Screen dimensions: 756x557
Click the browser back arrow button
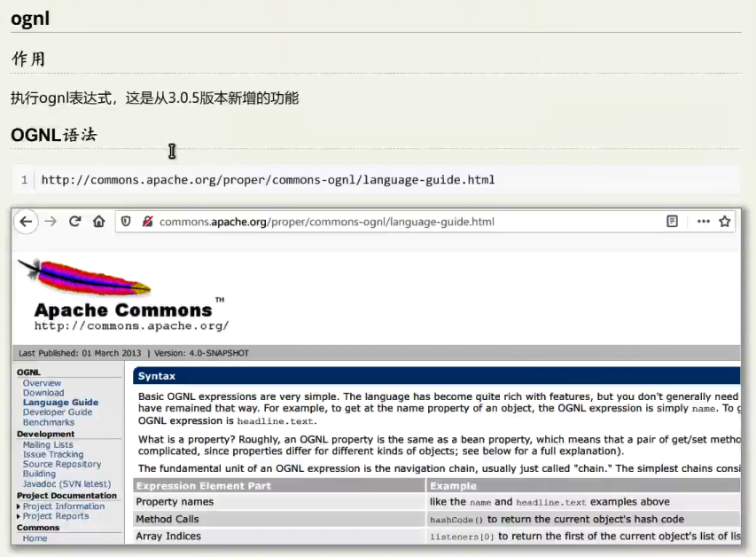(26, 222)
